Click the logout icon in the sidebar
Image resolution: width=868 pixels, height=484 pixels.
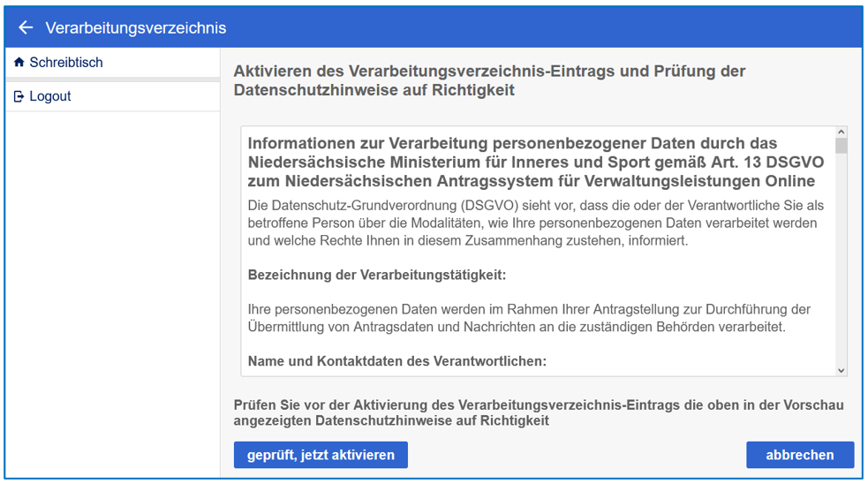click(x=19, y=96)
